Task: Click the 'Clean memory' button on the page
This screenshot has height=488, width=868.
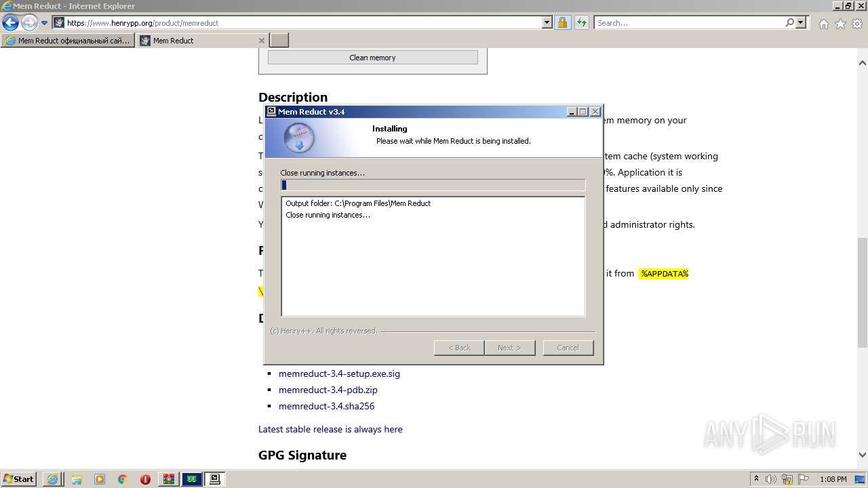Action: (372, 58)
